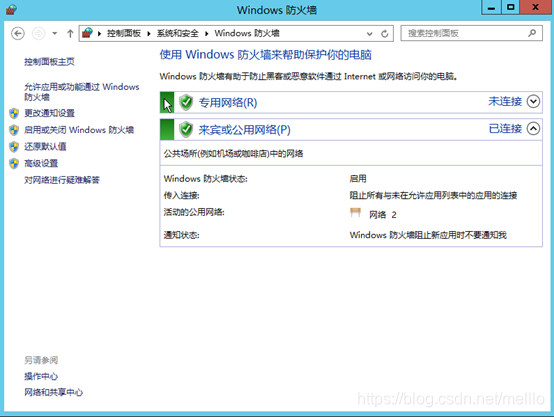Screen dimensions: 554x417
Task: Go up one level with the up arrow
Action: pos(70,34)
